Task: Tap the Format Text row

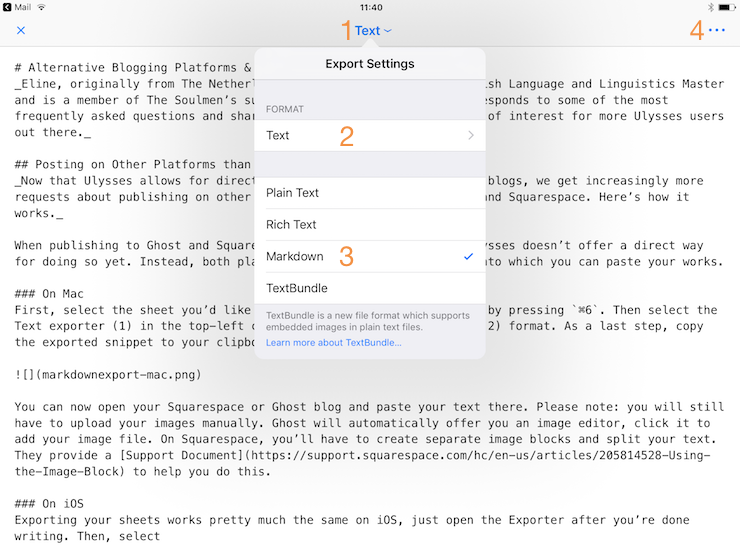Action: click(x=370, y=135)
